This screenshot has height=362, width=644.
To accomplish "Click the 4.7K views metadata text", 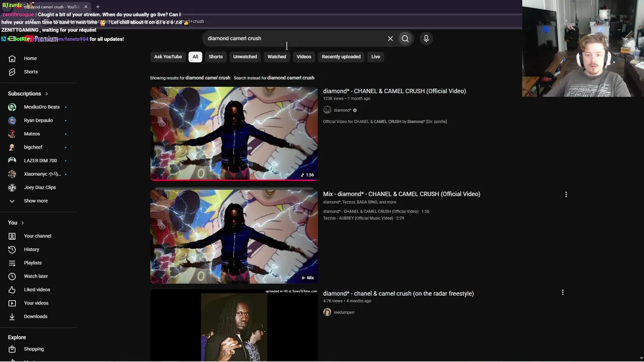I will tap(333, 301).
